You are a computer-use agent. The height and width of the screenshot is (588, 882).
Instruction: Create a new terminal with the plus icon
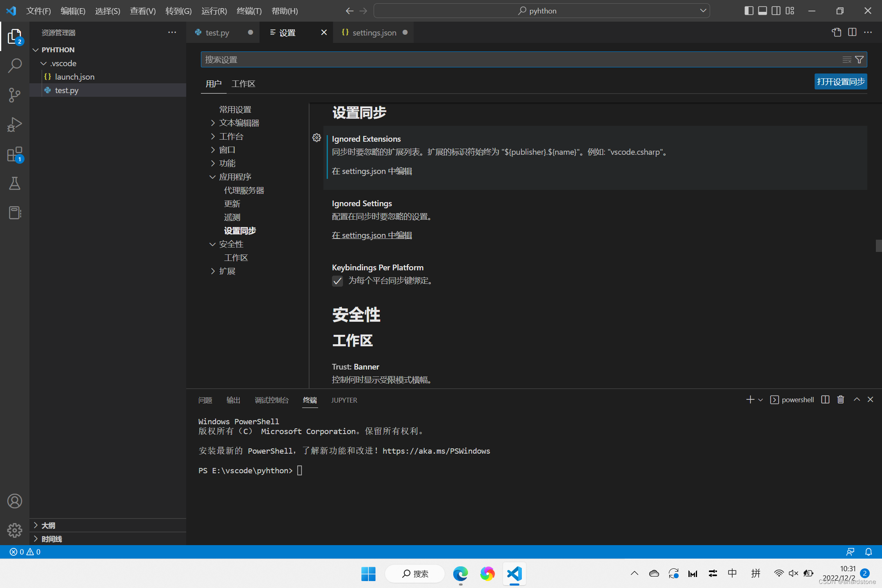point(750,400)
